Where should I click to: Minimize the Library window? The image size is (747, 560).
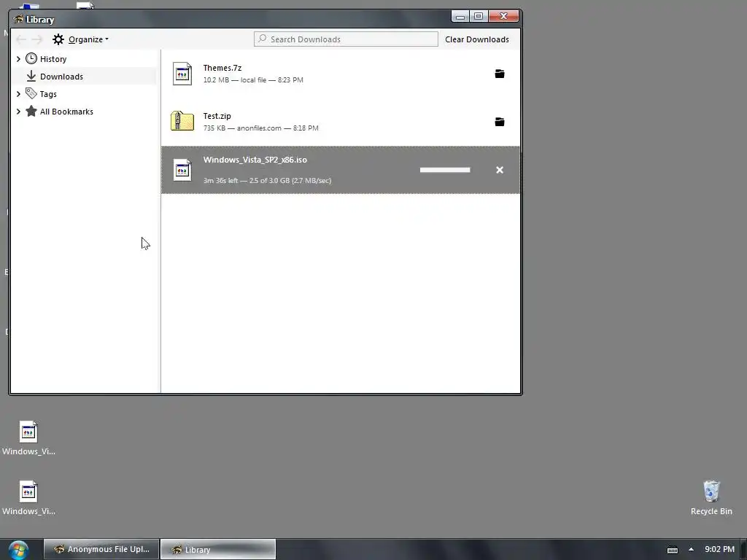(460, 17)
